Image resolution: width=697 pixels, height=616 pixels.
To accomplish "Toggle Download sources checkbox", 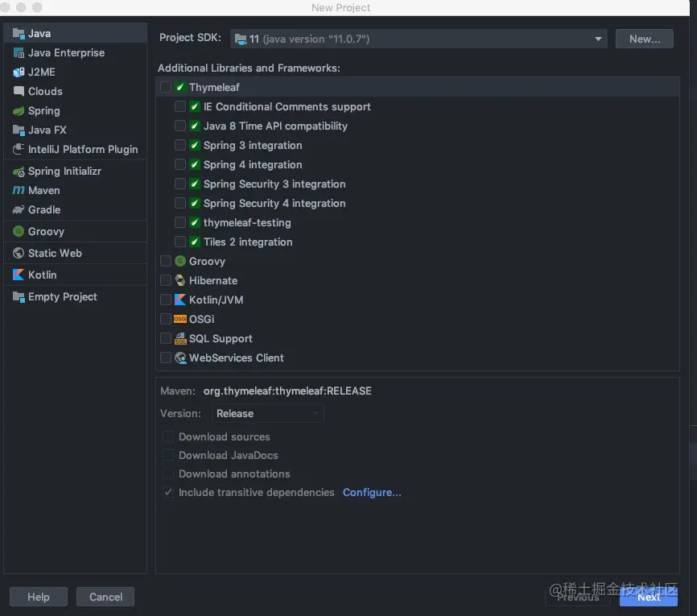I will 168,436.
